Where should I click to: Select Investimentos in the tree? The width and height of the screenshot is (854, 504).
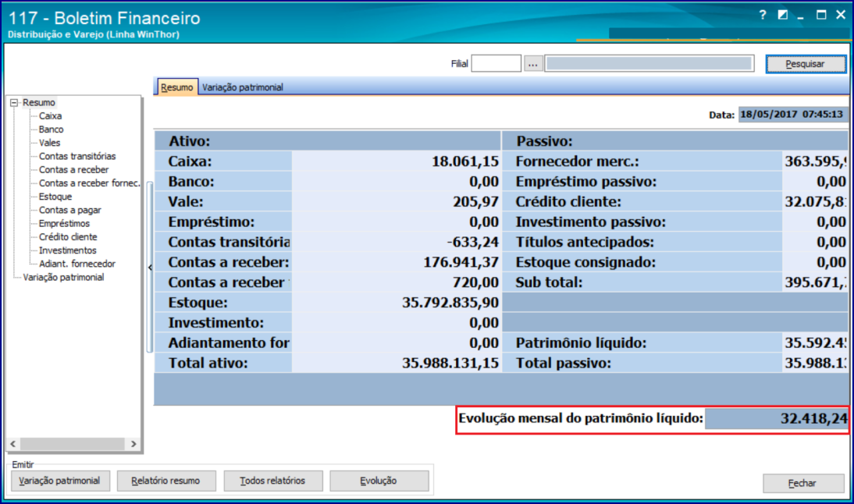click(68, 250)
